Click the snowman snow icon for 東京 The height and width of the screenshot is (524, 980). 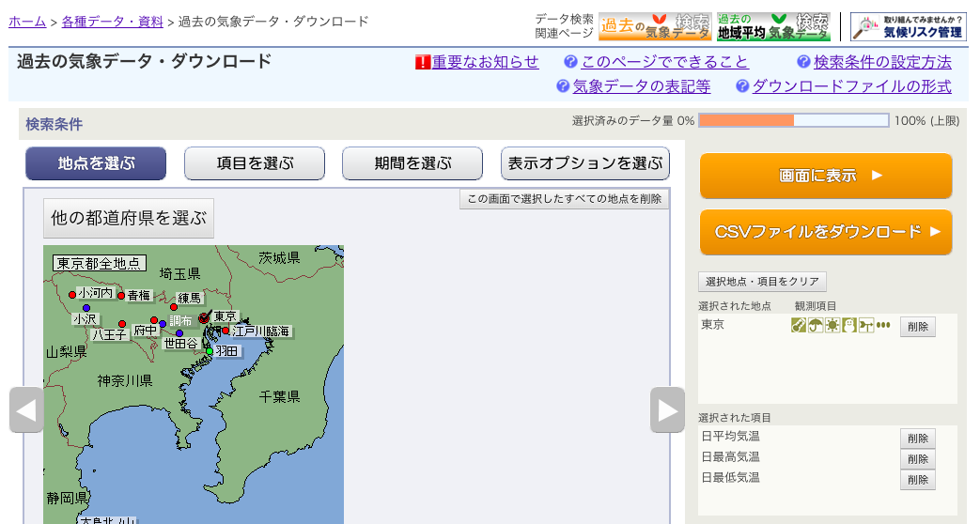[848, 326]
